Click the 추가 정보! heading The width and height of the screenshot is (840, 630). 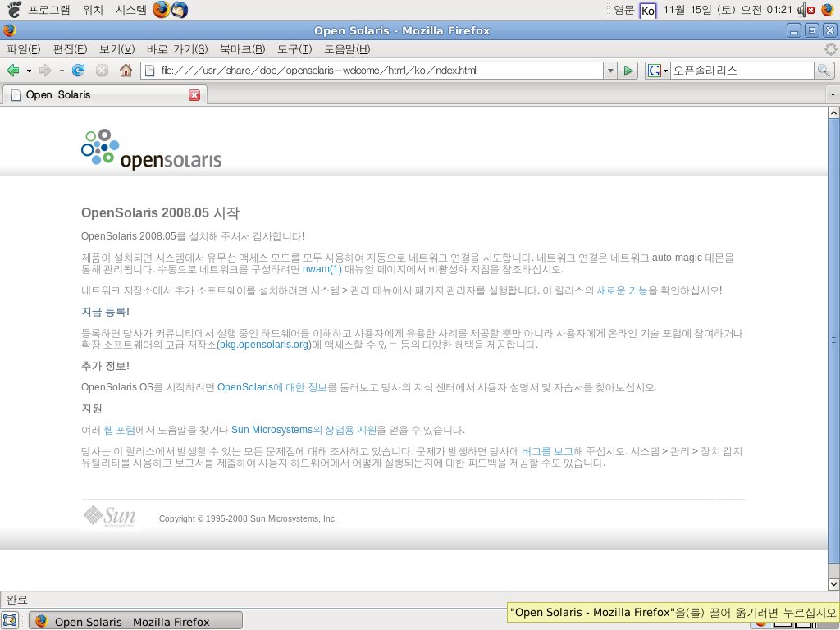click(105, 366)
